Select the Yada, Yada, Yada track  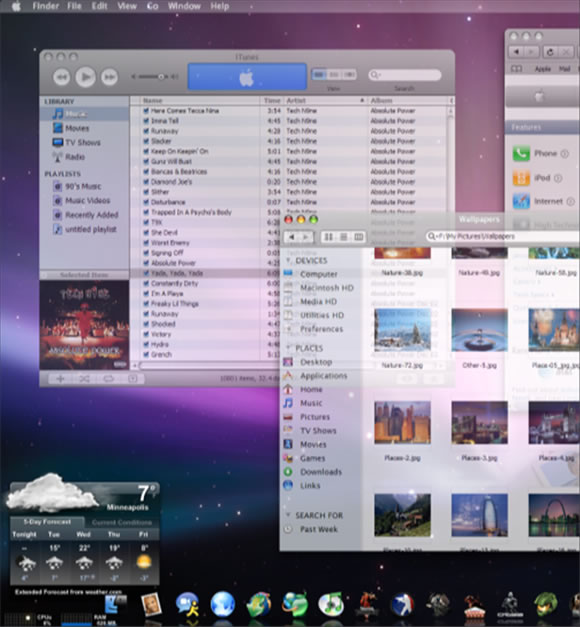(177, 273)
